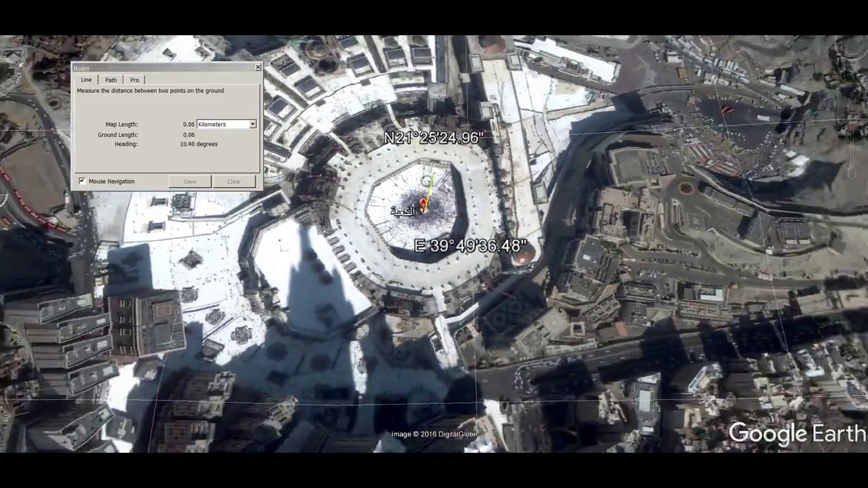Screen dimensions: 868x488
Task: Click the E 39°49'36.48" longitude label
Action: [x=470, y=246]
